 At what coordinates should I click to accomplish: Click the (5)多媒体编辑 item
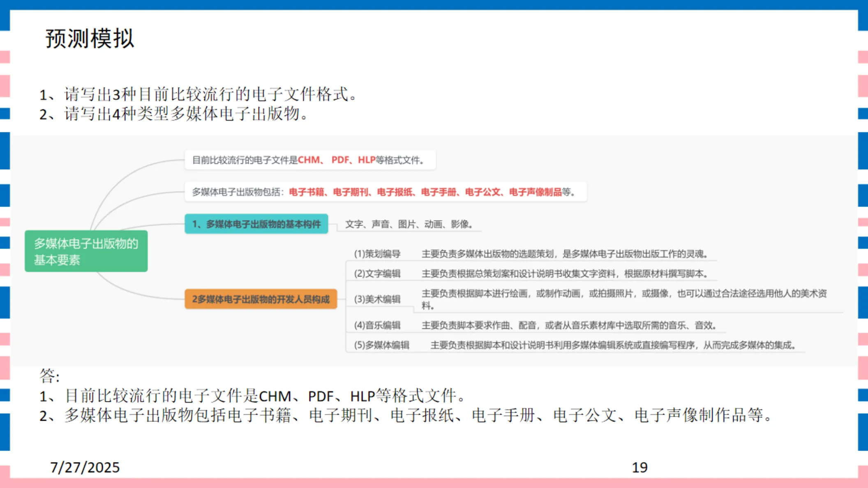[381, 345]
